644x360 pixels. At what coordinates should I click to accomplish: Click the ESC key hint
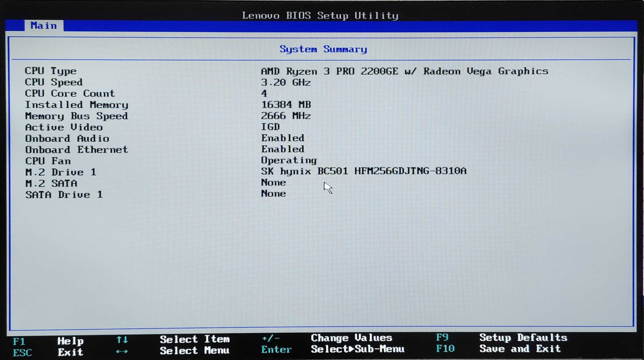pyautogui.click(x=22, y=353)
